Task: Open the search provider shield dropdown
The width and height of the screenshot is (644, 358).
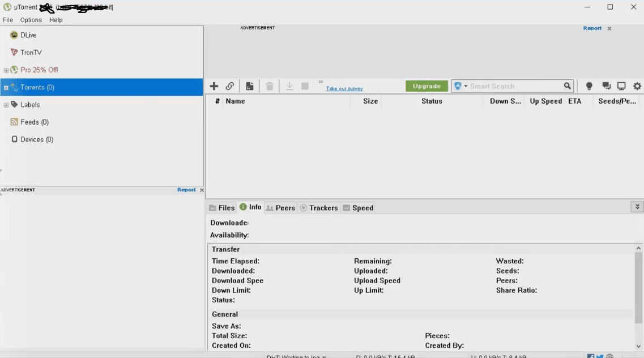Action: pos(460,86)
